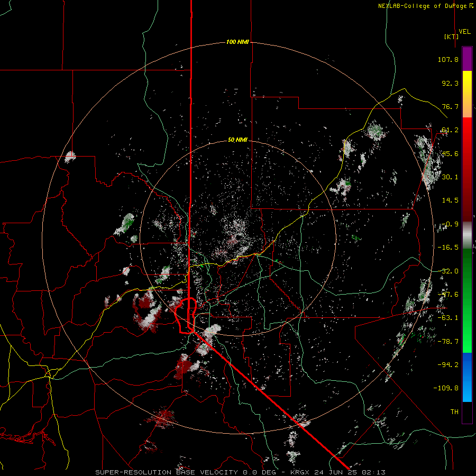Viewport: 476px width, 476px height.
Task: Pick the blue segment of velocity color bar
Action: [x=467, y=377]
